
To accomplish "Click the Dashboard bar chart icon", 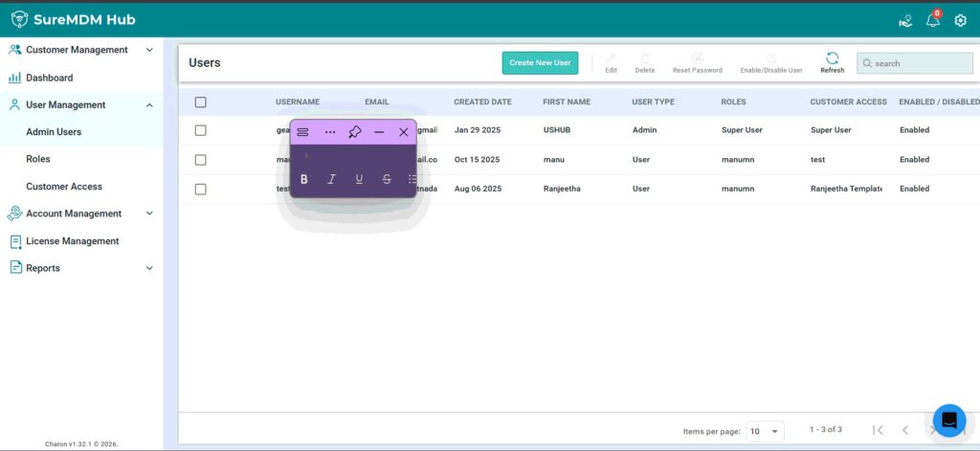I will click(14, 78).
